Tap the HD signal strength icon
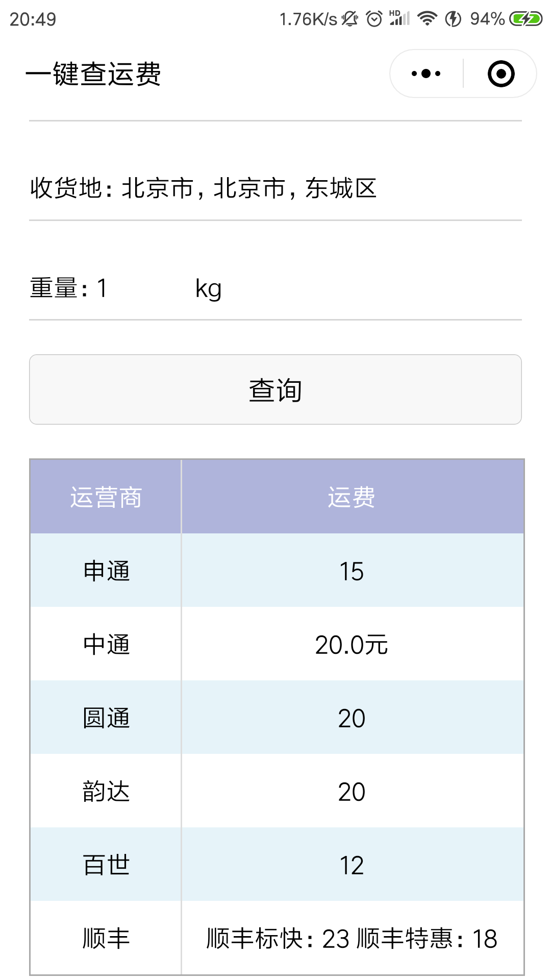 (x=399, y=18)
